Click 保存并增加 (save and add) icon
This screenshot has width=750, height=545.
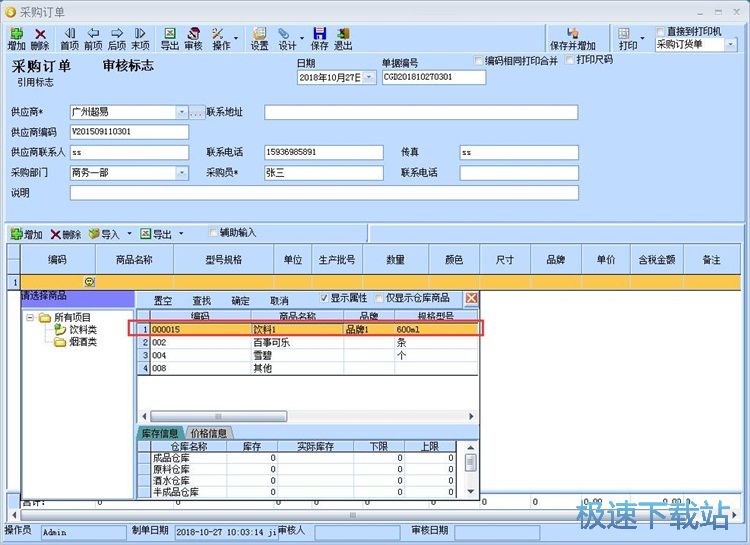573,33
